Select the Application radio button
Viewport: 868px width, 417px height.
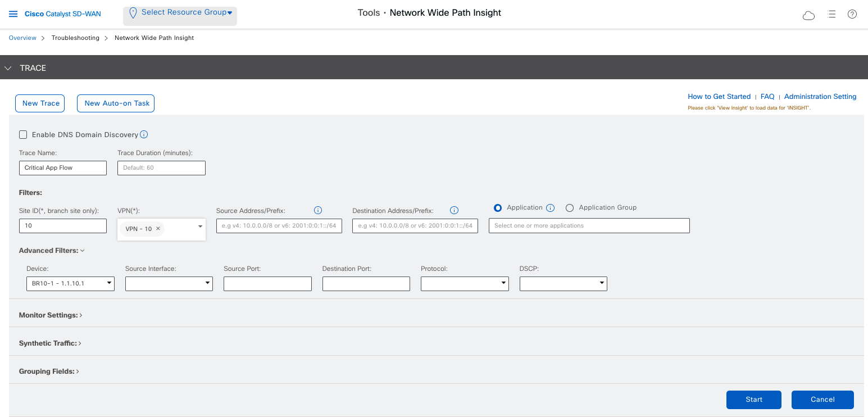point(498,208)
